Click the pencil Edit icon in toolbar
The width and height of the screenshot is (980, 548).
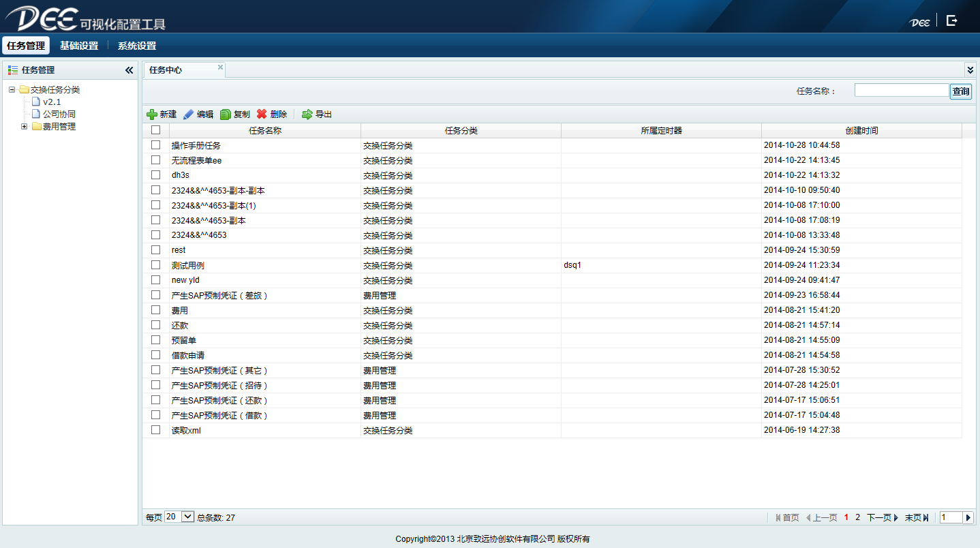(189, 115)
